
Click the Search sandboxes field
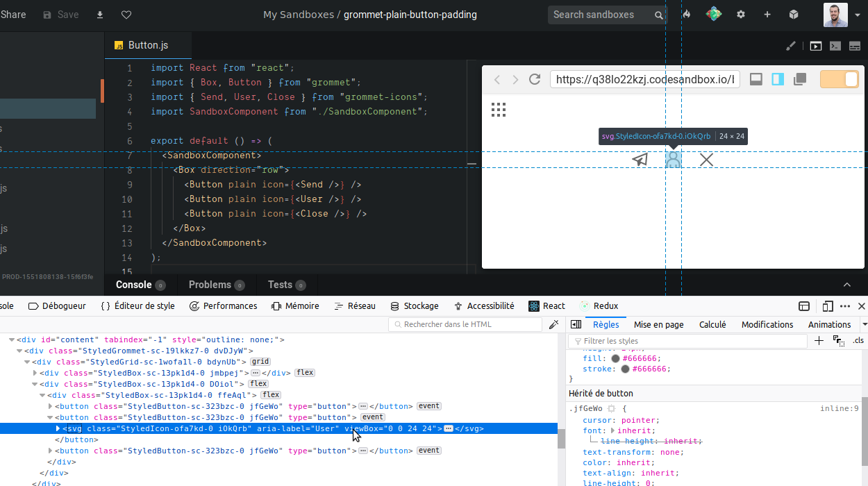(x=601, y=15)
